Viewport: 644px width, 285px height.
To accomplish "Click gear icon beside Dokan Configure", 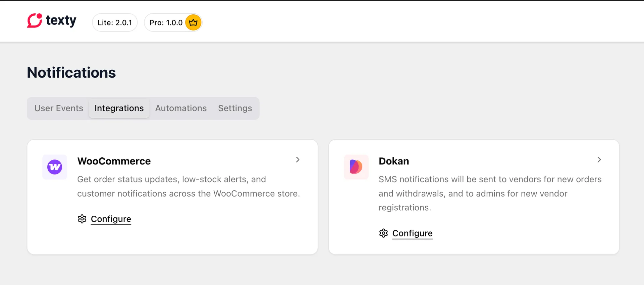I will pyautogui.click(x=383, y=233).
